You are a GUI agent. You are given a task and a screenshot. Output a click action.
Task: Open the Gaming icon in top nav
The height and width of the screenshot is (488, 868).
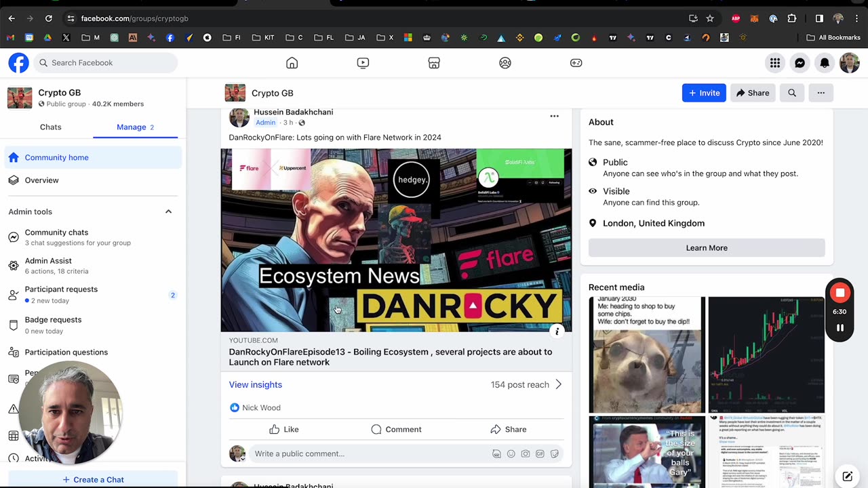576,63
